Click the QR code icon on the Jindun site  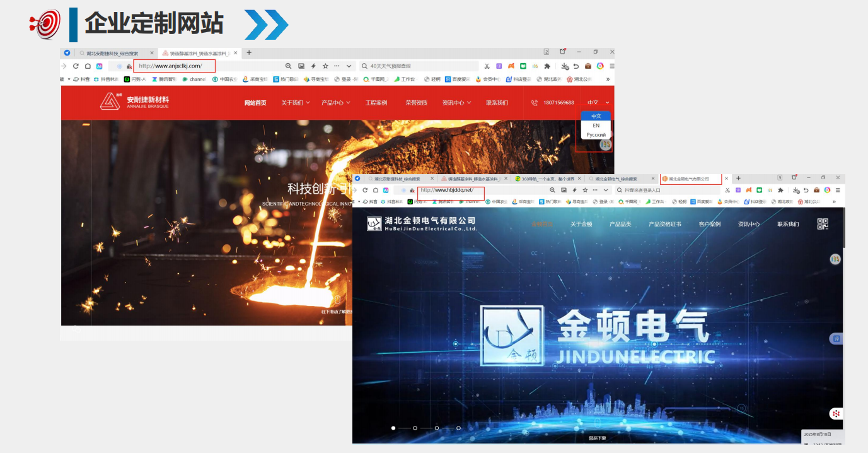tap(823, 224)
